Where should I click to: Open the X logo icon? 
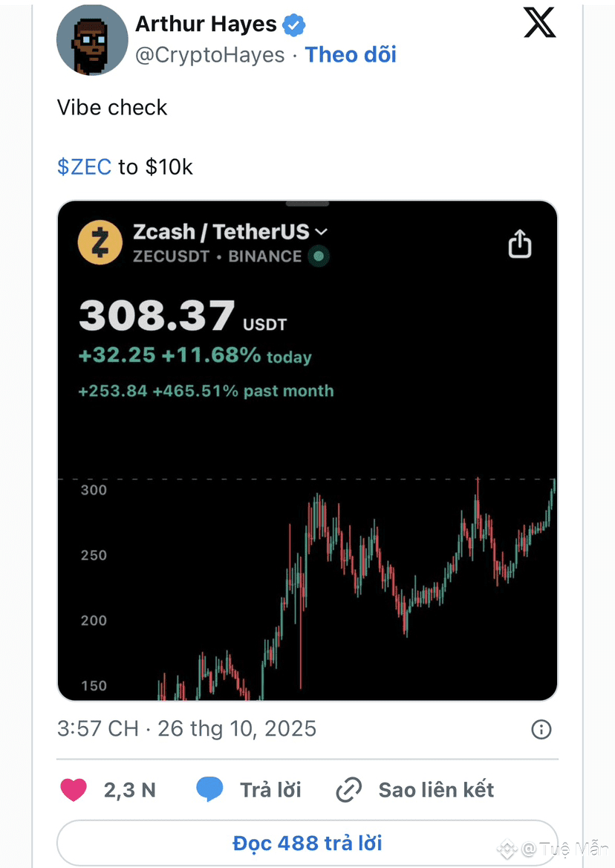click(539, 24)
